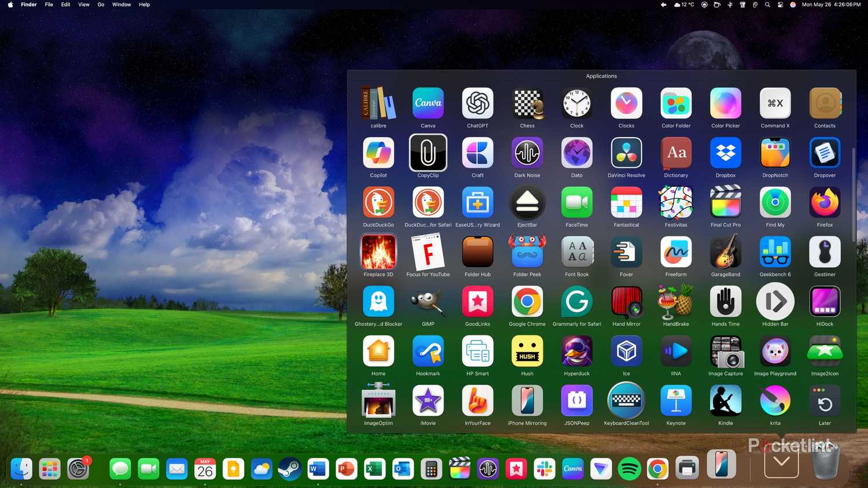Open Final Cut Pro
868x488 pixels.
tap(725, 202)
